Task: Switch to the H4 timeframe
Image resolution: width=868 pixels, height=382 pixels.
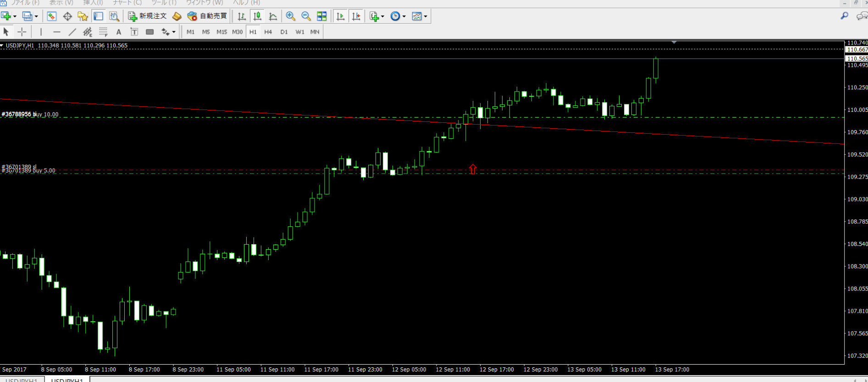Action: [268, 32]
